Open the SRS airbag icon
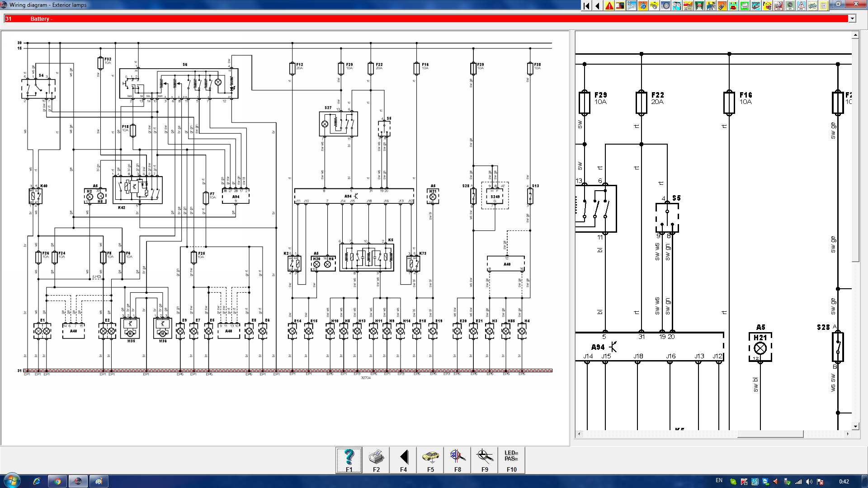868x488 pixels. click(x=778, y=6)
